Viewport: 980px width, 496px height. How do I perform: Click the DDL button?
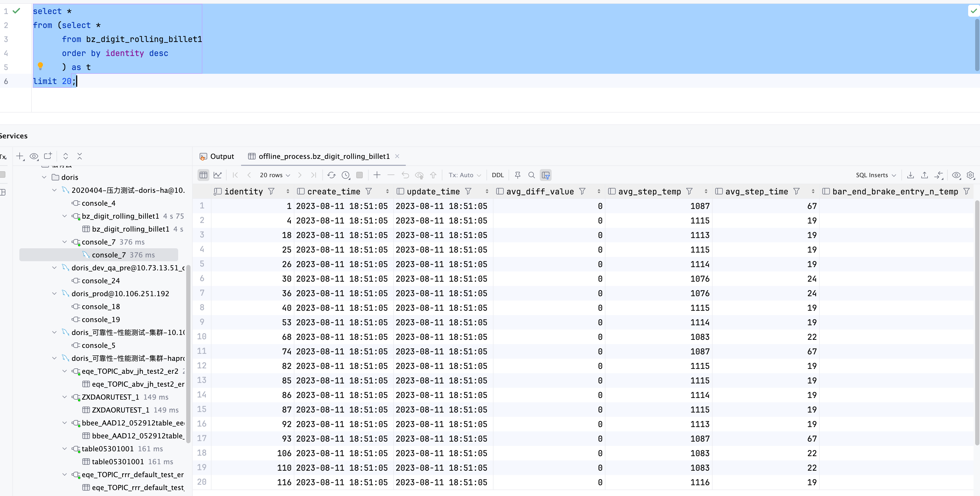point(498,175)
